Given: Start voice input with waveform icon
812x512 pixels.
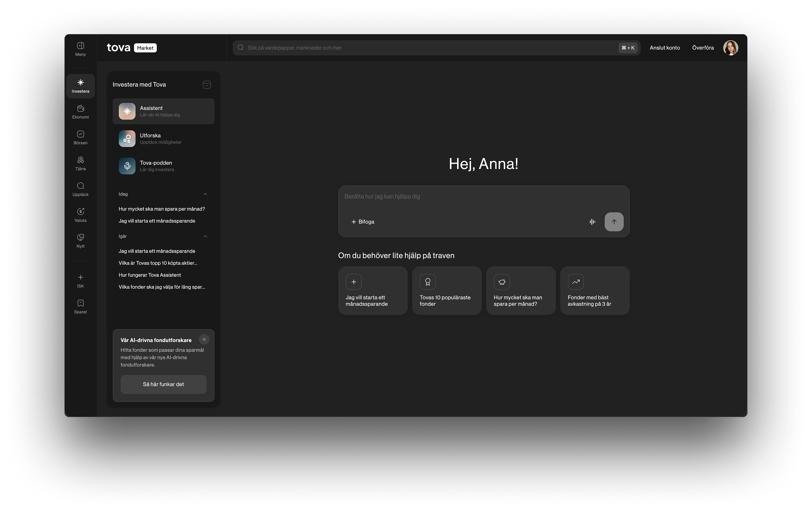Looking at the screenshot, I should click(x=592, y=222).
